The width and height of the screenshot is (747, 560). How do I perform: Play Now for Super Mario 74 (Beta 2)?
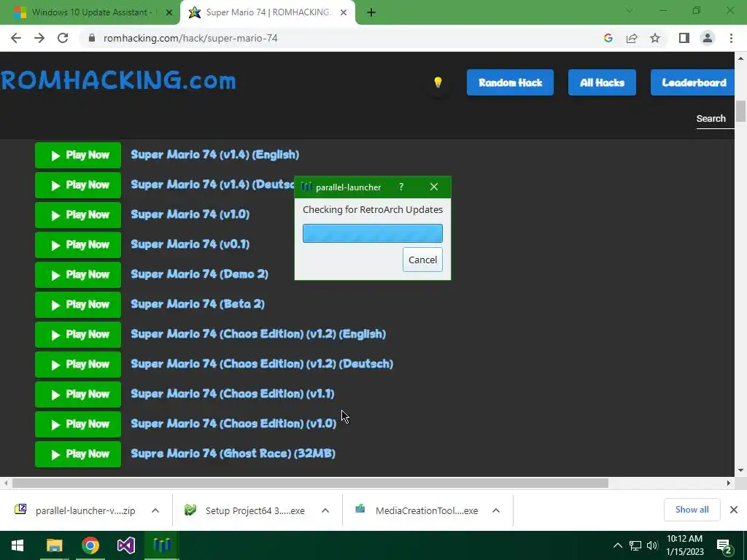[x=78, y=305]
